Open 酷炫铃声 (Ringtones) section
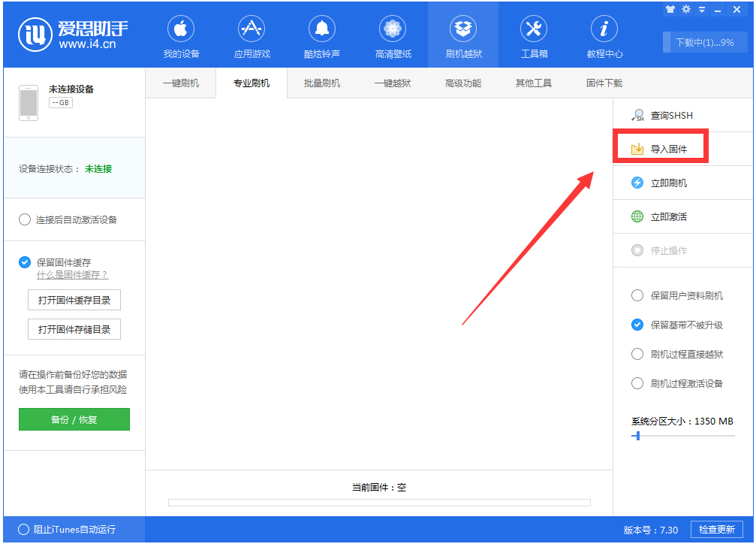 [321, 34]
